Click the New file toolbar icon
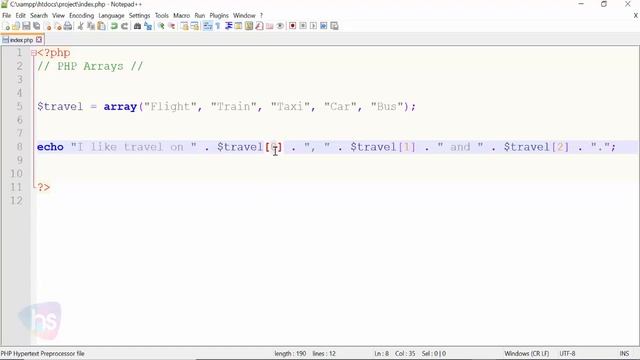640x360 pixels. point(6,26)
